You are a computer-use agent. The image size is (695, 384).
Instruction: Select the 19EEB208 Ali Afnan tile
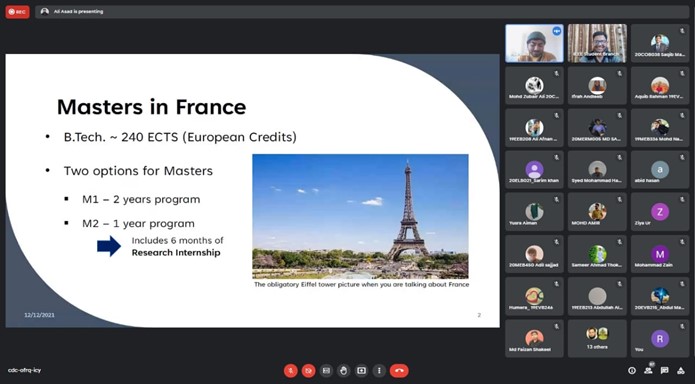(x=535, y=128)
